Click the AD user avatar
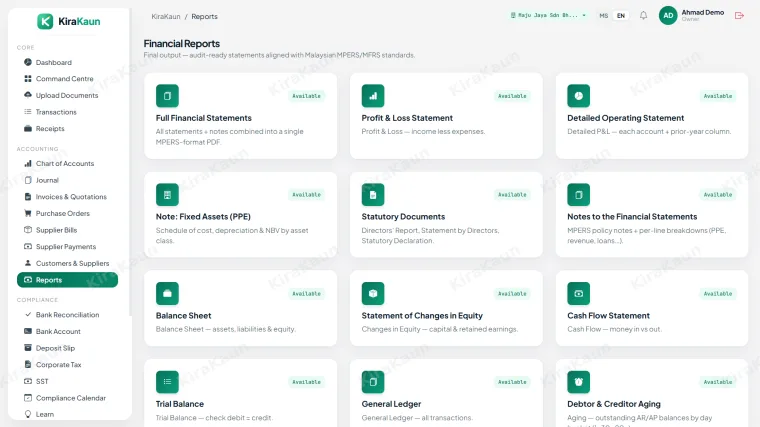The width and height of the screenshot is (760, 427). point(668,16)
